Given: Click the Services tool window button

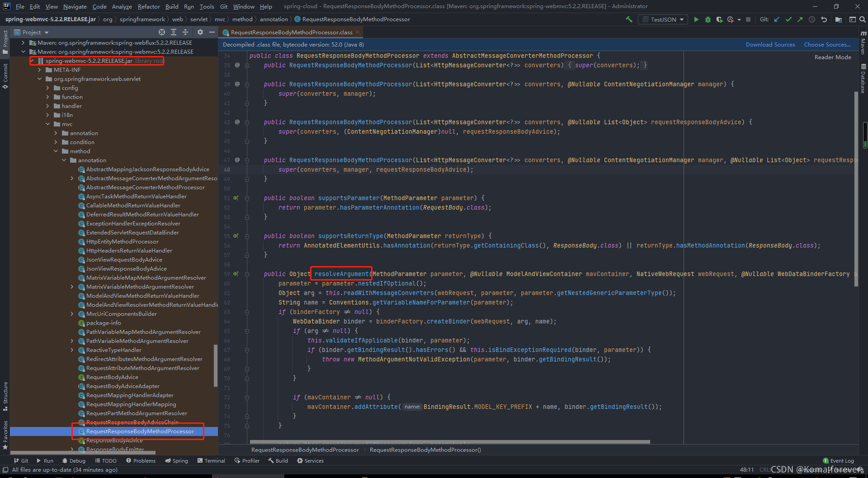Looking at the screenshot, I should coord(310,461).
